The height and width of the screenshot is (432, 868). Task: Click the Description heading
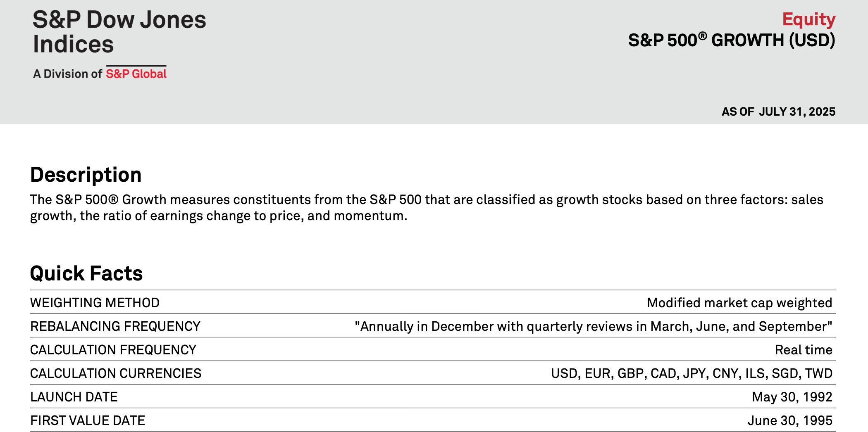click(86, 175)
